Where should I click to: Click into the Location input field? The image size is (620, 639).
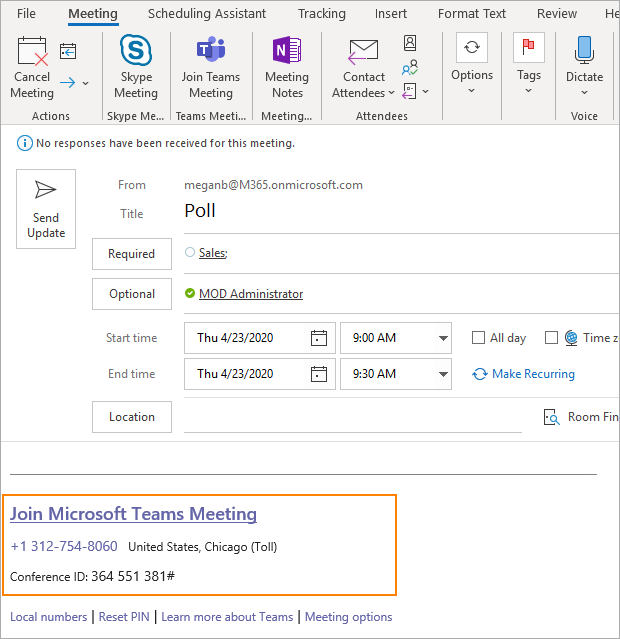[353, 417]
